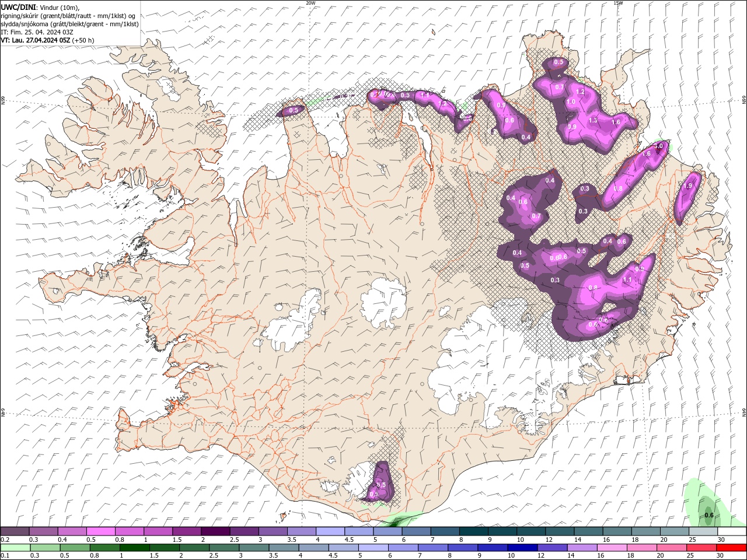Choose the white swatch labeled 30 in the snow scale

pyautogui.click(x=732, y=531)
